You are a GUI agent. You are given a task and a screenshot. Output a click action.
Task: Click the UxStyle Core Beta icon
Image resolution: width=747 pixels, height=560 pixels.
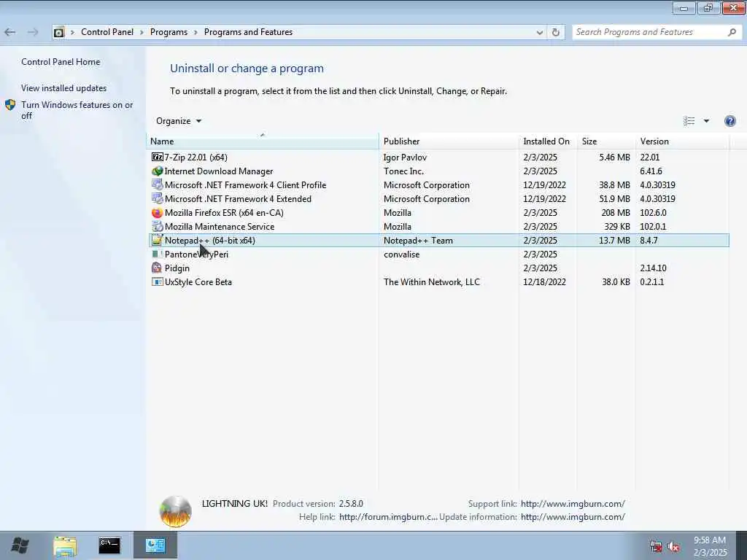[x=158, y=282]
